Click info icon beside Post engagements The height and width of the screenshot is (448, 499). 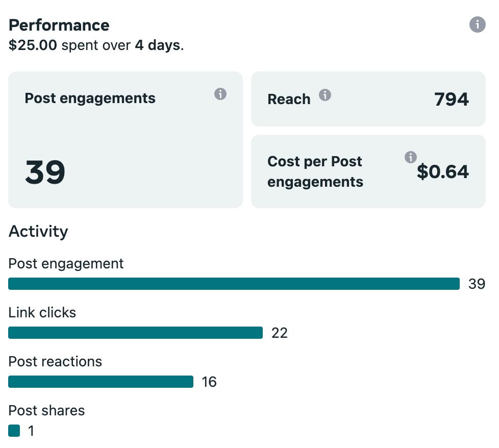coord(220,94)
